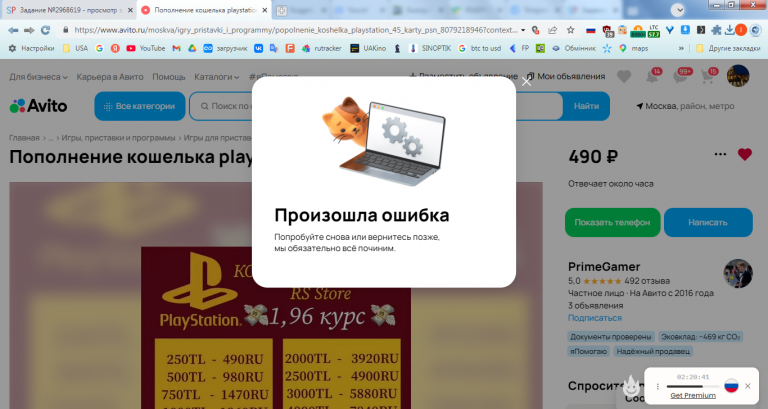
Task: Open the uBlock shield extension with 39 badge
Action: click(607, 31)
